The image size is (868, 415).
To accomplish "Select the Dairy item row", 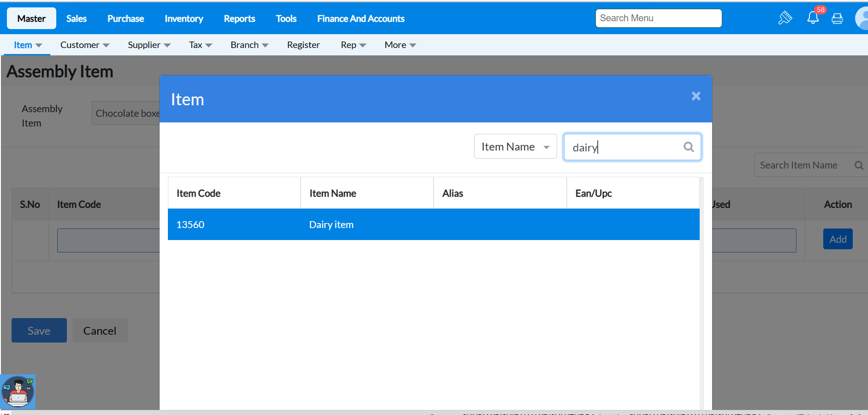I will [x=434, y=224].
